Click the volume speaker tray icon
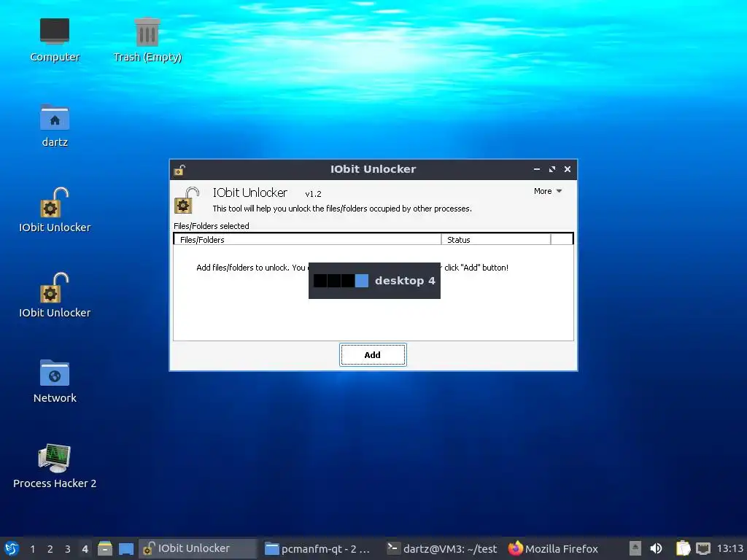Image resolution: width=747 pixels, height=560 pixels. click(x=656, y=548)
